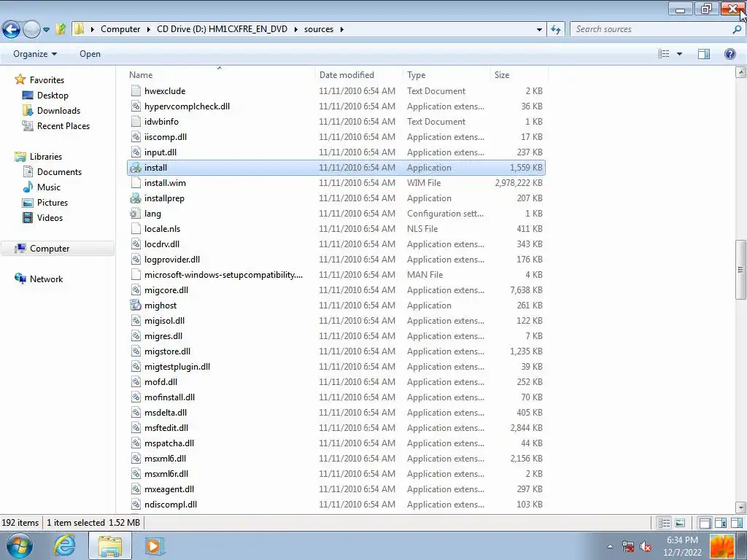Screen dimensions: 747x560
Task: Select Network in navigation pane
Action: pos(46,279)
